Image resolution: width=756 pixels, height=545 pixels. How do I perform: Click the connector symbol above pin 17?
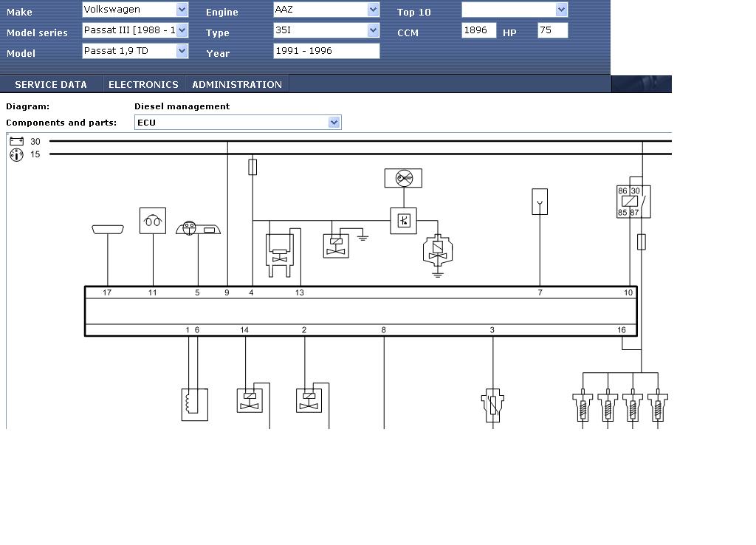point(108,230)
